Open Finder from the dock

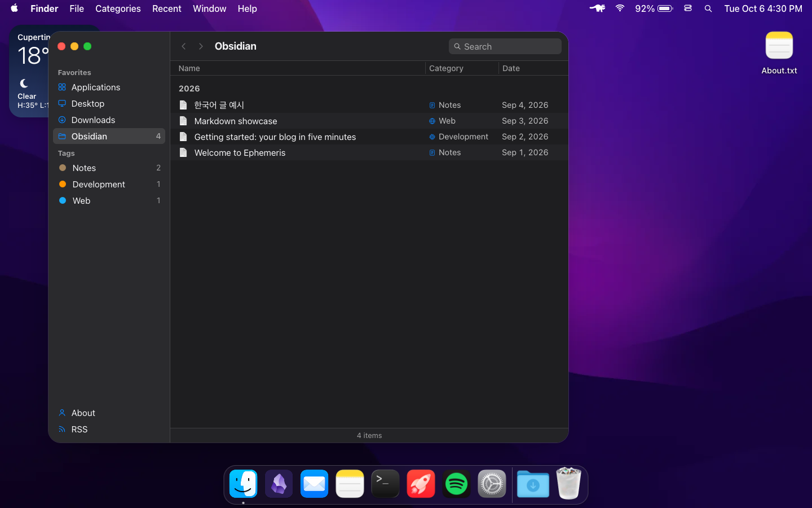243,484
